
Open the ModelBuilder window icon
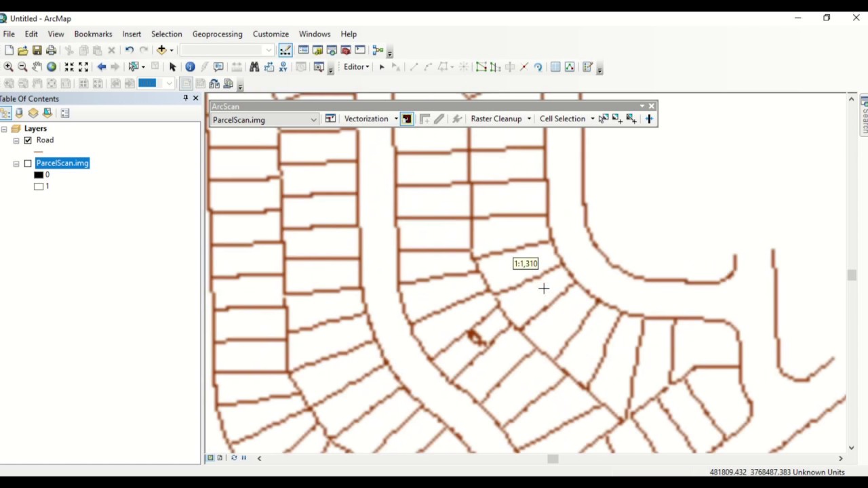378,50
